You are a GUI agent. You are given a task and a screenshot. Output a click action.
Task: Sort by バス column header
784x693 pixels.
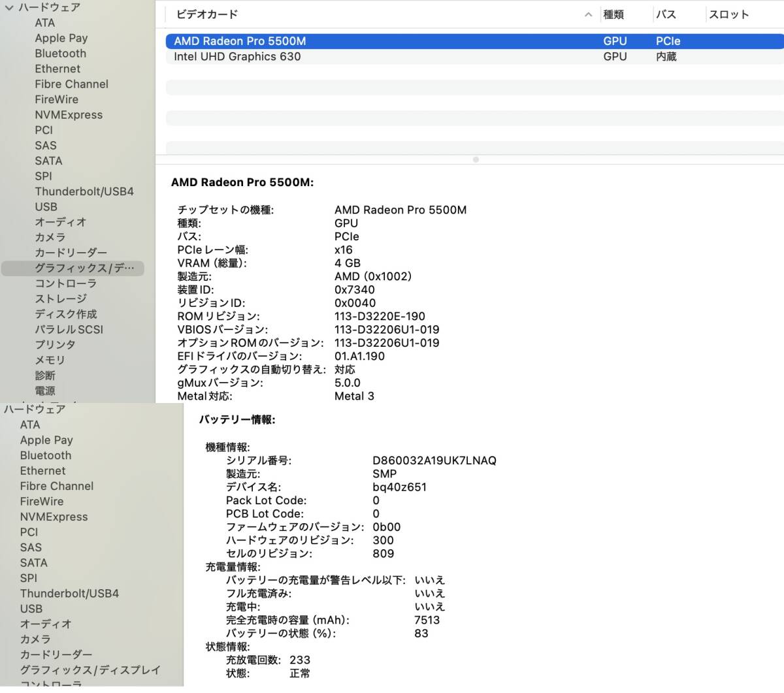click(666, 14)
